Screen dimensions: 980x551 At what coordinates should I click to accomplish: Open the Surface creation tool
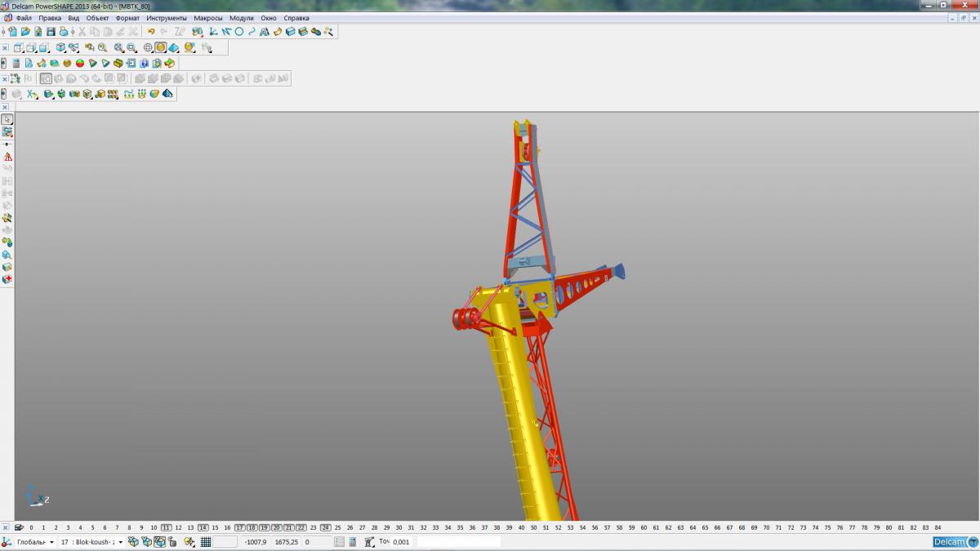tap(278, 31)
